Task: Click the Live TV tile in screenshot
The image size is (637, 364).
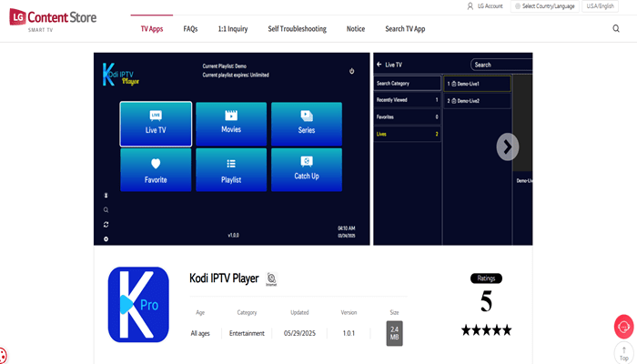Action: (x=156, y=124)
